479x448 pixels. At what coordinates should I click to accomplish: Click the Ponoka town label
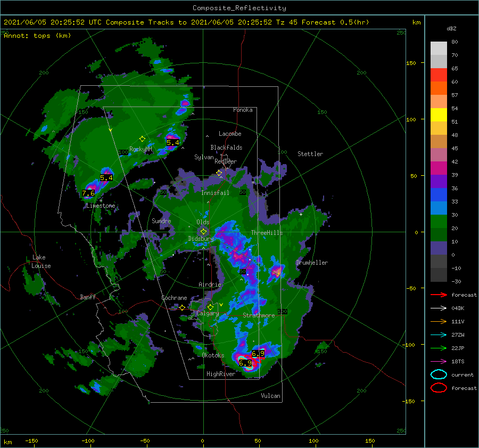(243, 110)
